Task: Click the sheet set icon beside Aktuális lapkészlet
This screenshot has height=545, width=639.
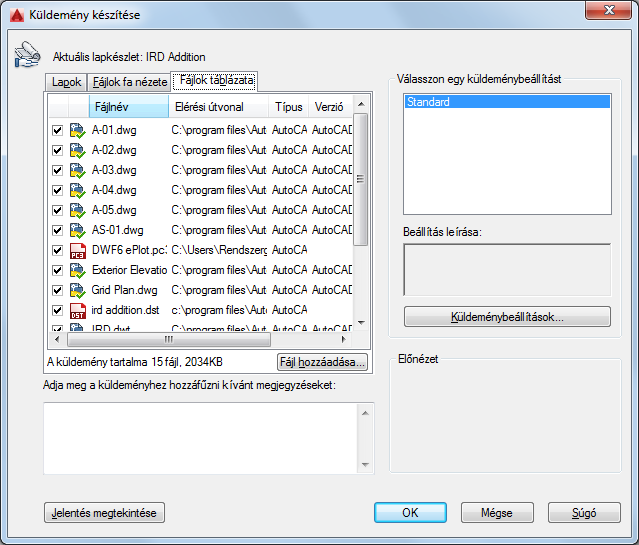Action: pyautogui.click(x=27, y=55)
